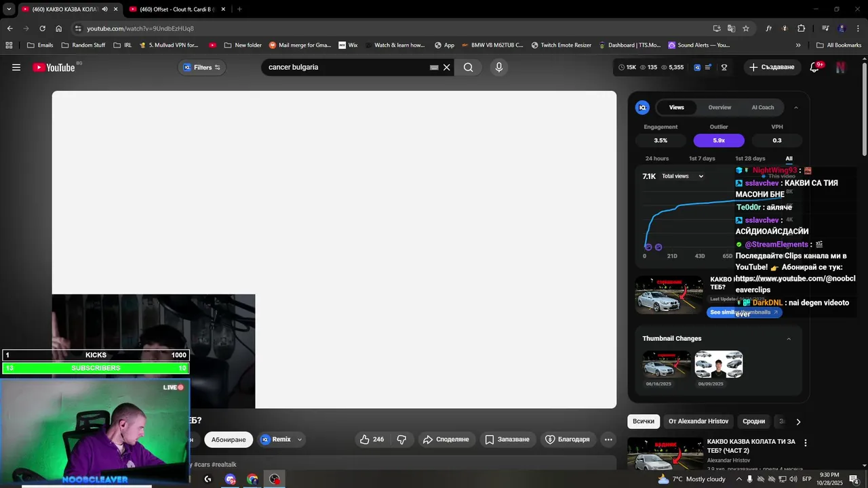This screenshot has height=488, width=868.
Task: Click the Благодаря thanks button
Action: coord(568,440)
